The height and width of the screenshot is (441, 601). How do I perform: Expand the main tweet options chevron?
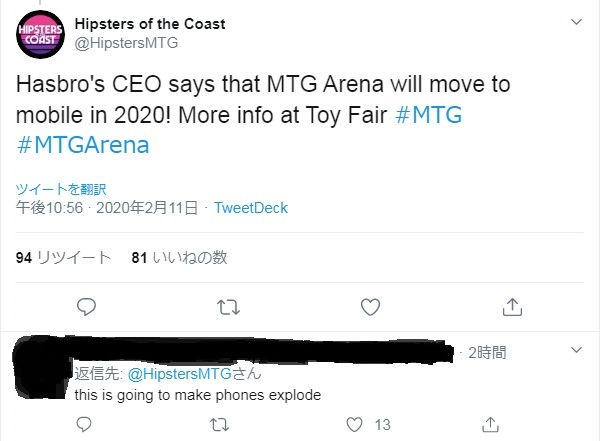pos(575,23)
